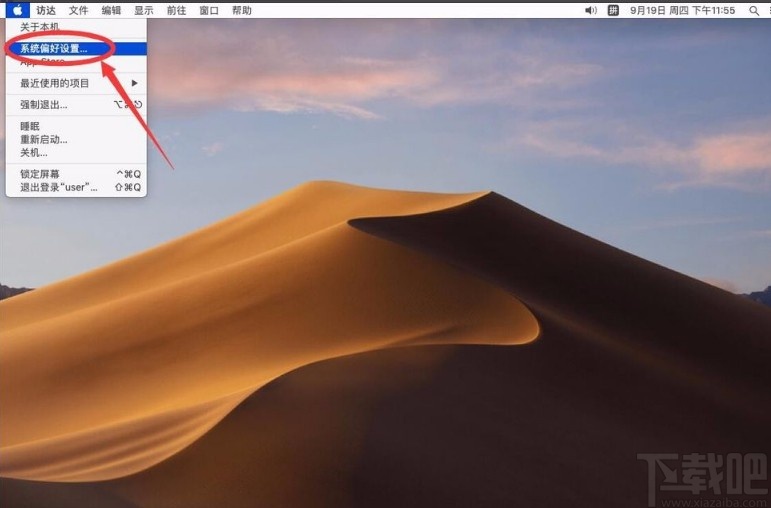Open 系统偏好设置… menu entry
The image size is (771, 508).
point(54,48)
